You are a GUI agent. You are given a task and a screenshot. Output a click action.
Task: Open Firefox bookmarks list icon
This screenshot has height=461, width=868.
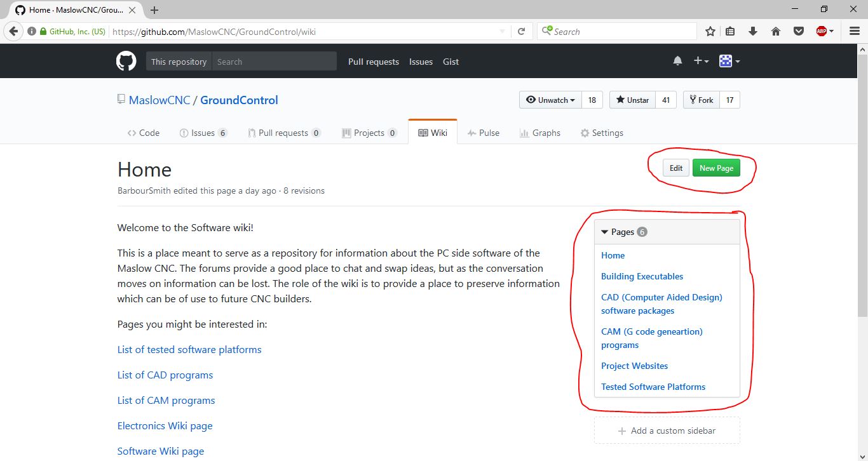pyautogui.click(x=730, y=31)
